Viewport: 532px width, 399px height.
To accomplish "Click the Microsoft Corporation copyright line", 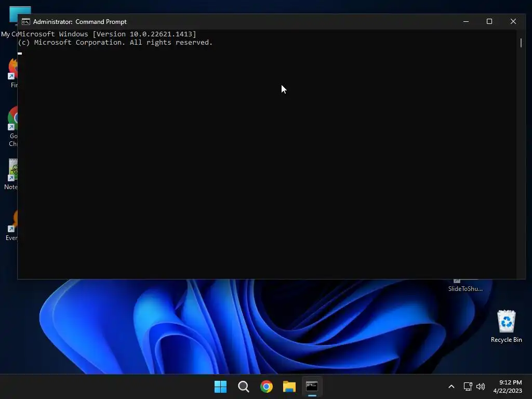I will coord(115,43).
